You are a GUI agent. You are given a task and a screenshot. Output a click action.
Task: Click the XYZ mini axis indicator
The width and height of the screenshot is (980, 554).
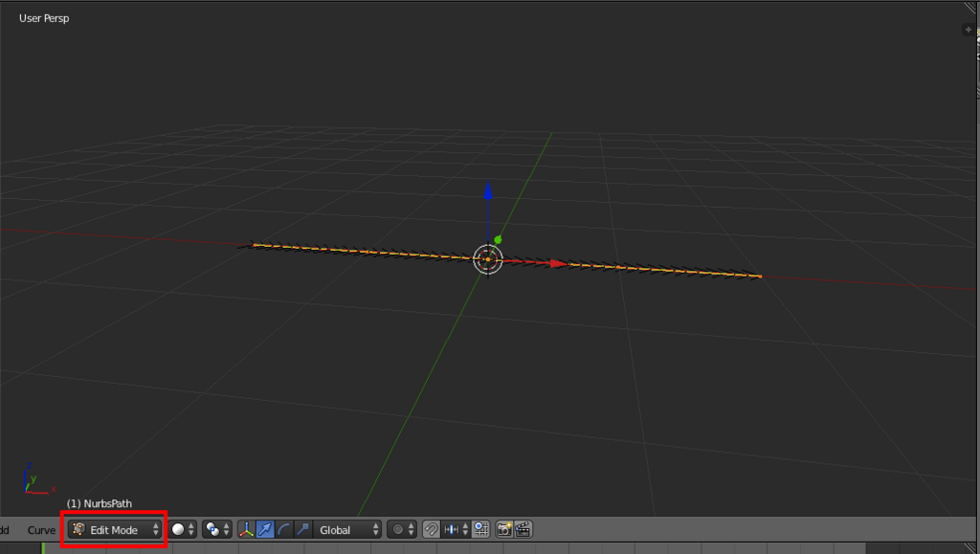pos(38,479)
